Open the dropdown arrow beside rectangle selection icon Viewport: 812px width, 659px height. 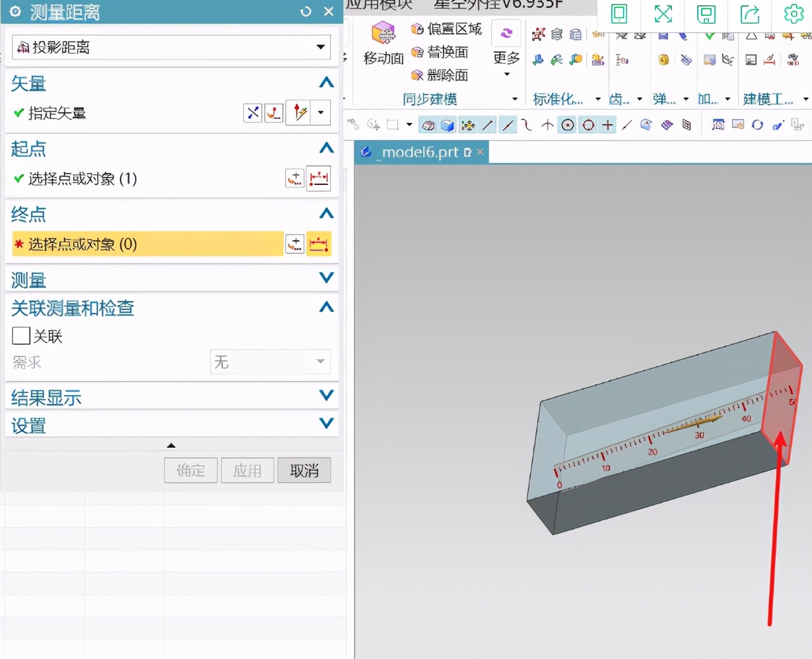point(409,125)
